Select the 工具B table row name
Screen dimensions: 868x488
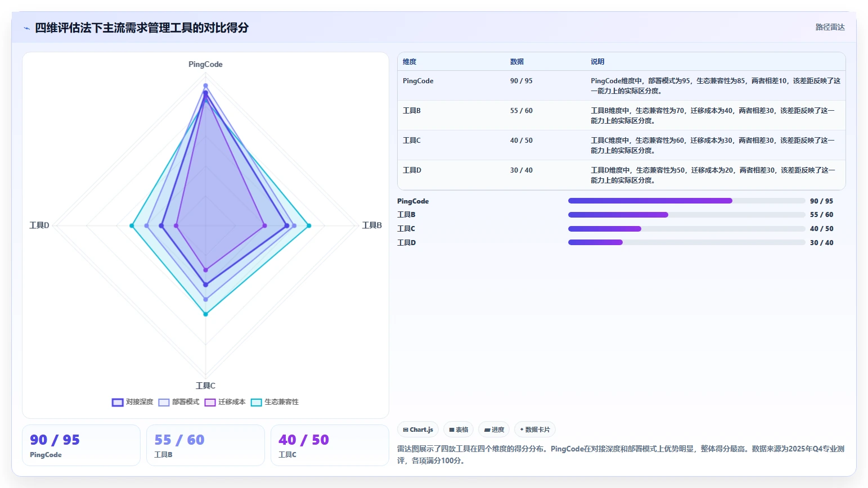tap(412, 111)
